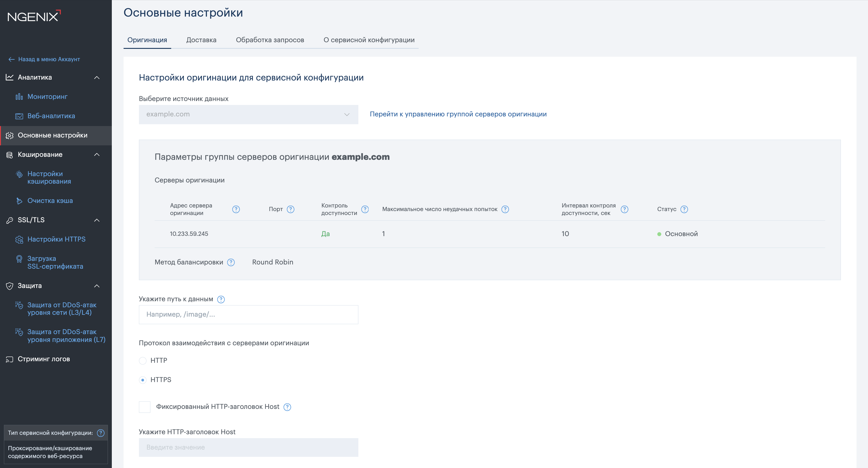Switch to the Доставка tab
Image resolution: width=868 pixels, height=468 pixels.
click(201, 40)
